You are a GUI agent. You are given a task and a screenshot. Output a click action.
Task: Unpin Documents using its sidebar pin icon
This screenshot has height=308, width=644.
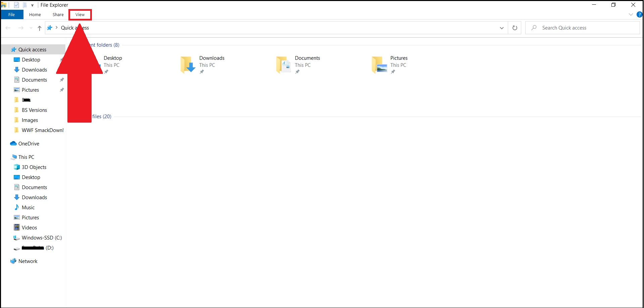pyautogui.click(x=62, y=80)
